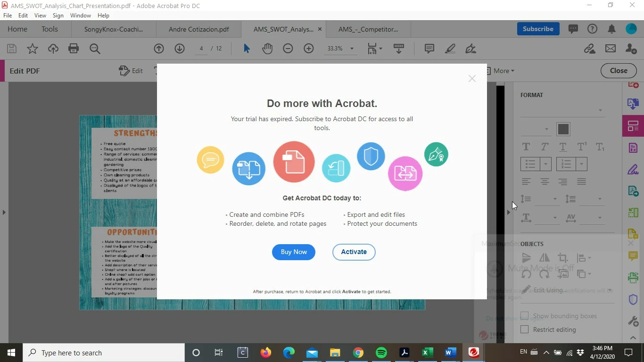The image size is (644, 362).
Task: Activate the hand pan tool
Action: (x=267, y=49)
